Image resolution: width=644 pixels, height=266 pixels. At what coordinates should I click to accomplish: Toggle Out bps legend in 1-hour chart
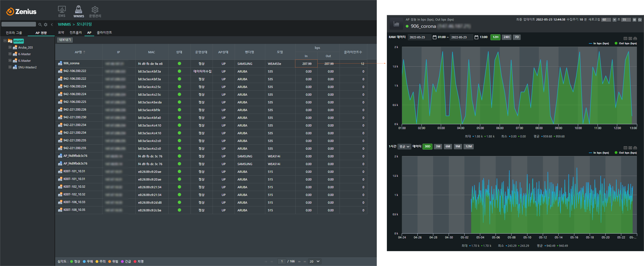coord(626,153)
